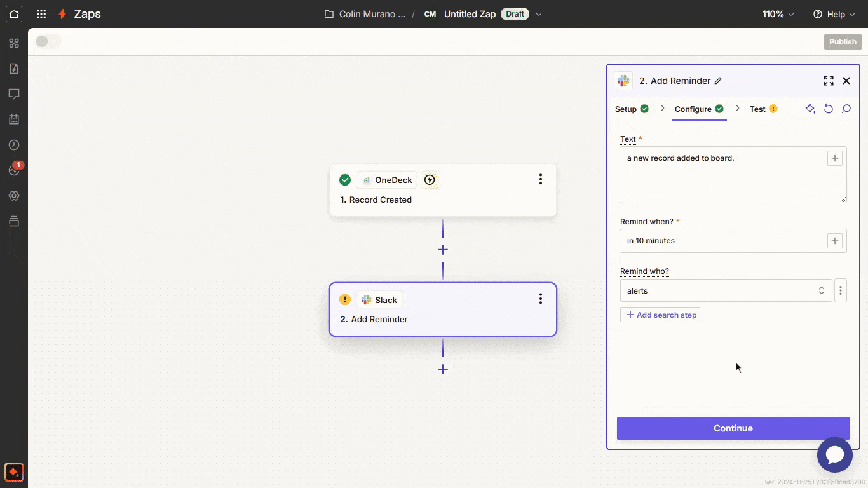Click the 2. Add Reminder panel title
Image resolution: width=868 pixels, height=488 pixels.
click(675, 81)
